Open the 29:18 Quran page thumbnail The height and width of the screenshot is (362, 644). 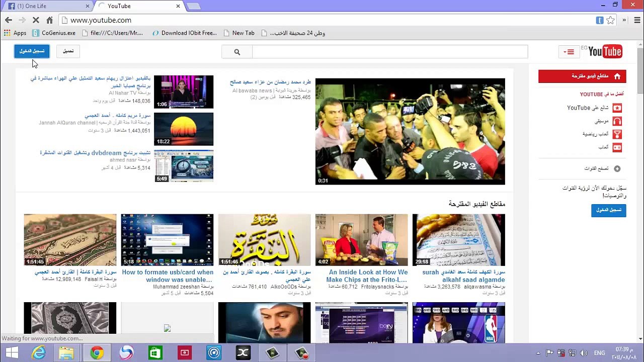[x=459, y=240]
